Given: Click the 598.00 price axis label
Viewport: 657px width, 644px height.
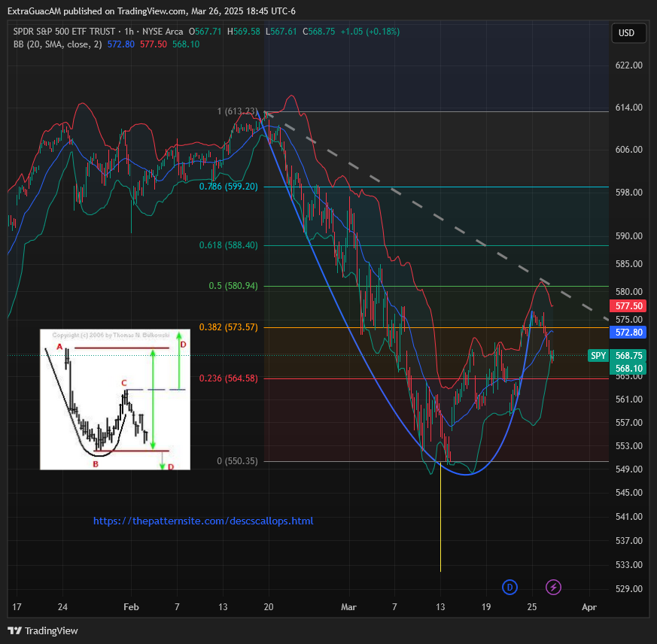Looking at the screenshot, I should pos(628,193).
